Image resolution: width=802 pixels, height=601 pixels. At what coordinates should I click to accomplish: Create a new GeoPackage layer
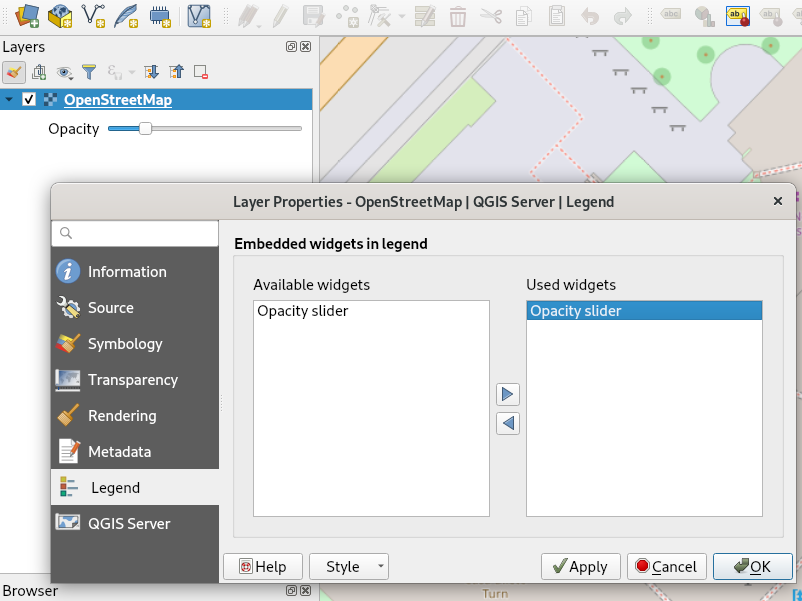(58, 16)
